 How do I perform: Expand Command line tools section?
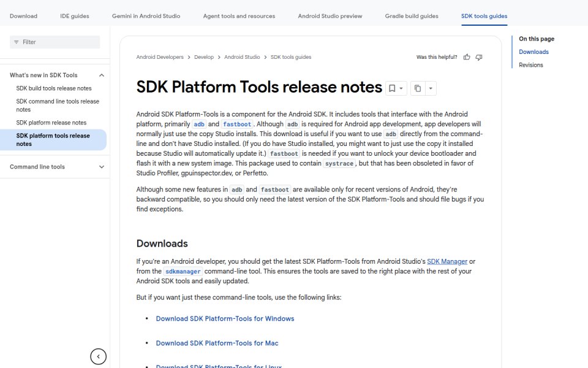pos(102,167)
